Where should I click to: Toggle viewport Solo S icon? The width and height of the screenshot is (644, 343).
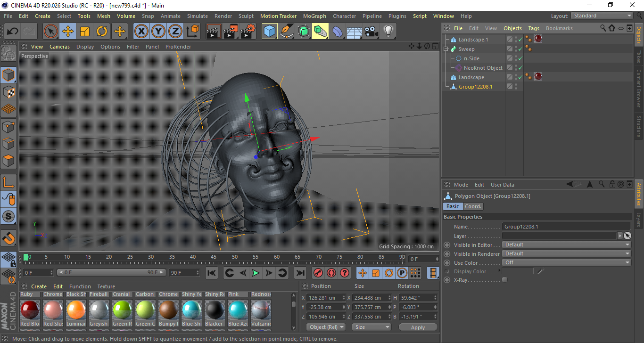tap(8, 216)
